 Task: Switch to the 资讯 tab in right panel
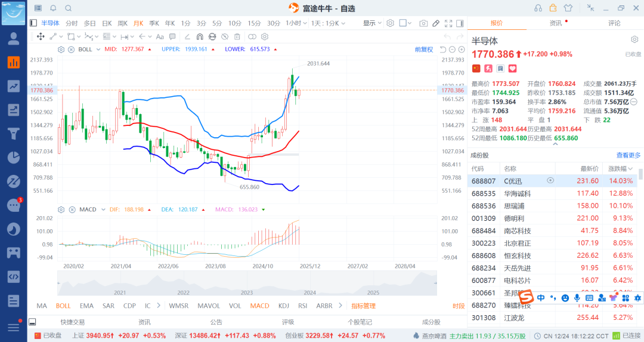pos(555,23)
